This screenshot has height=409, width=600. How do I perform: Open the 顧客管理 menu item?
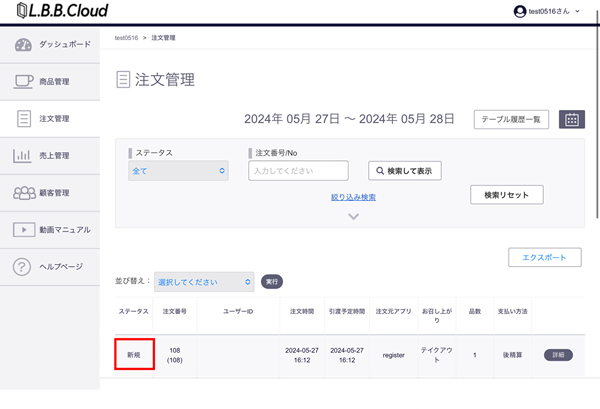point(54,192)
